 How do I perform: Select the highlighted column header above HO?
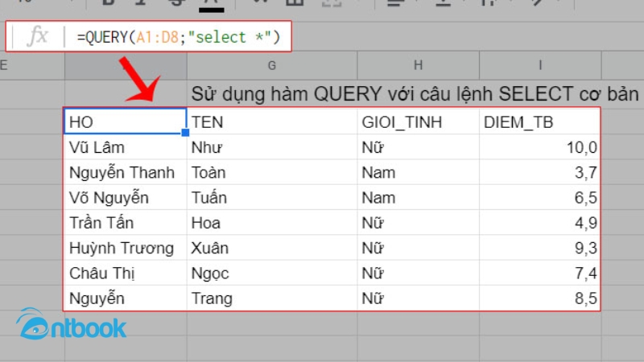click(x=126, y=65)
